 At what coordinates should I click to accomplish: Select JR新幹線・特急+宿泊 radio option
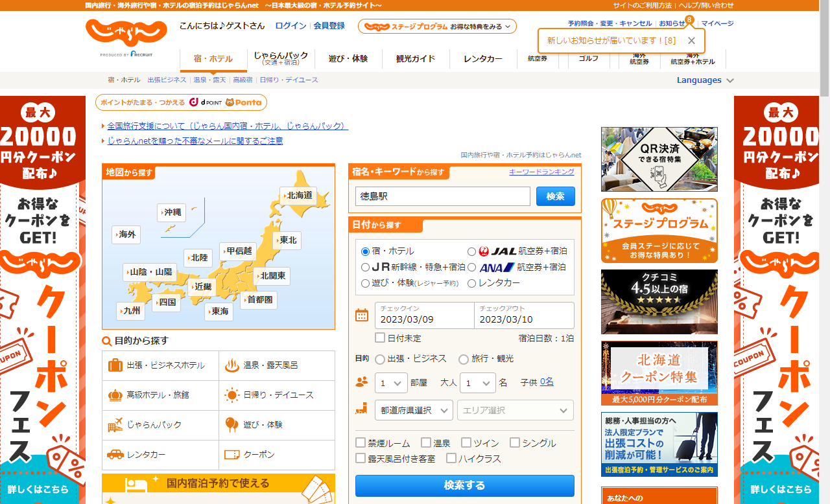click(365, 267)
